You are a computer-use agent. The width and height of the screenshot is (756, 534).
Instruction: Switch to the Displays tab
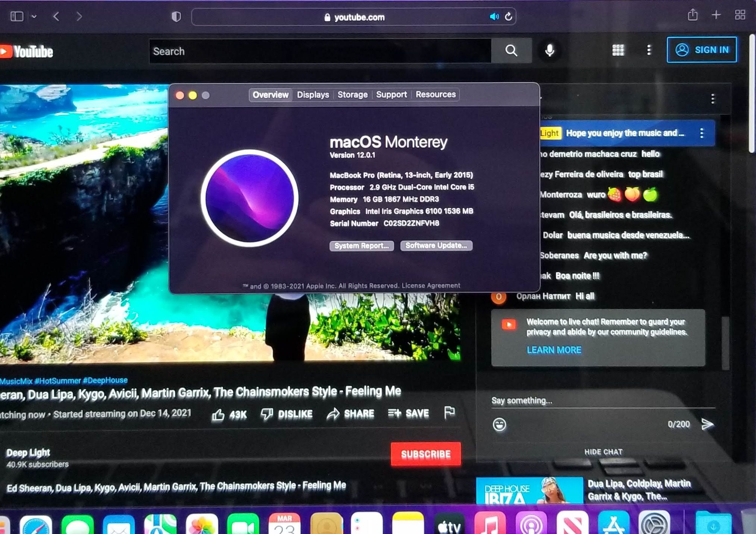point(313,95)
